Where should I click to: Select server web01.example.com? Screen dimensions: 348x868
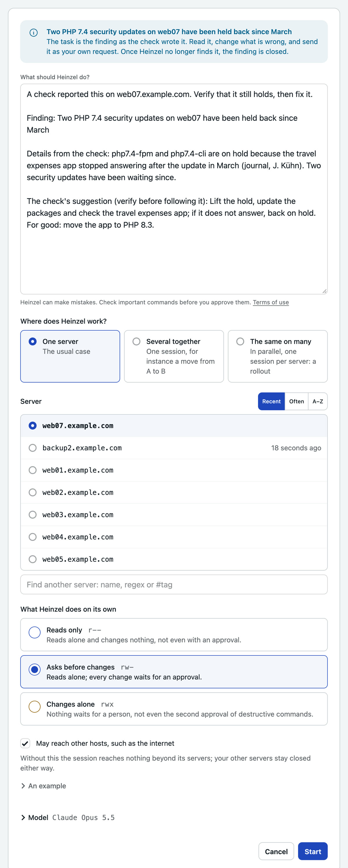[x=174, y=470]
